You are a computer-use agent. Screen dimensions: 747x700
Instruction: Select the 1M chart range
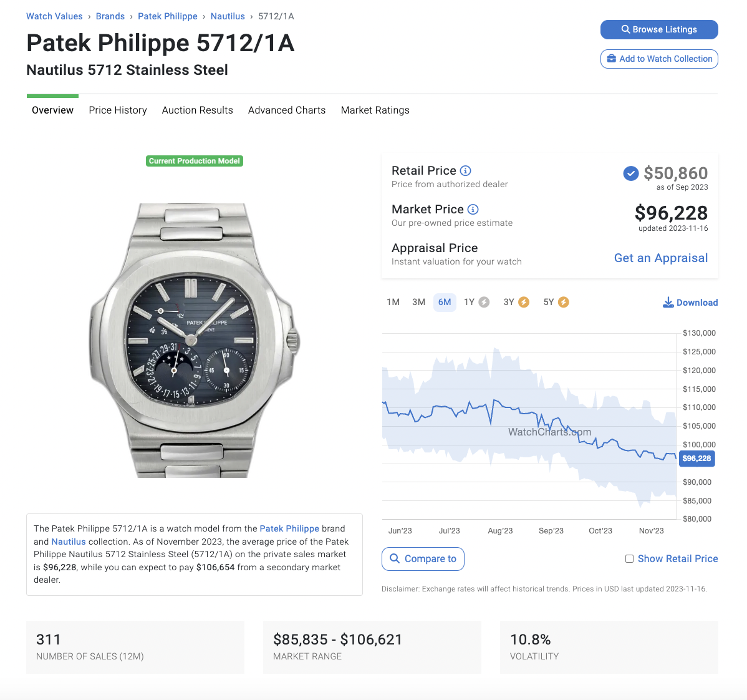[393, 302]
